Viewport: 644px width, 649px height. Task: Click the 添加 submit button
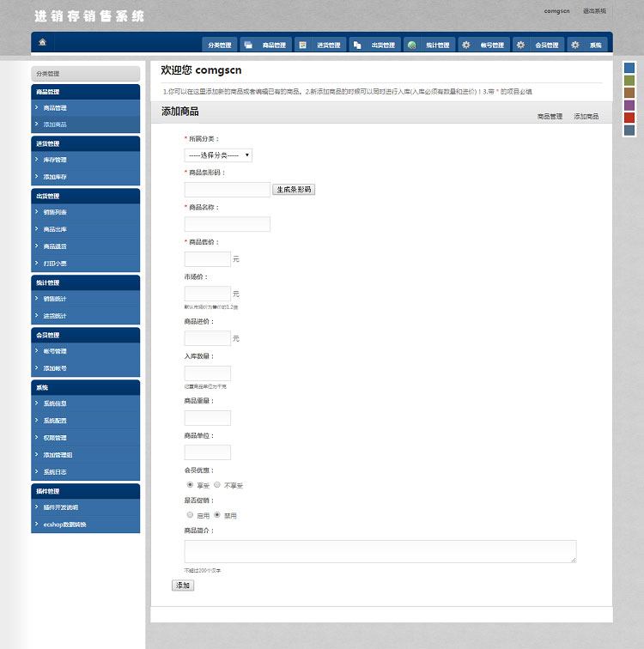183,585
